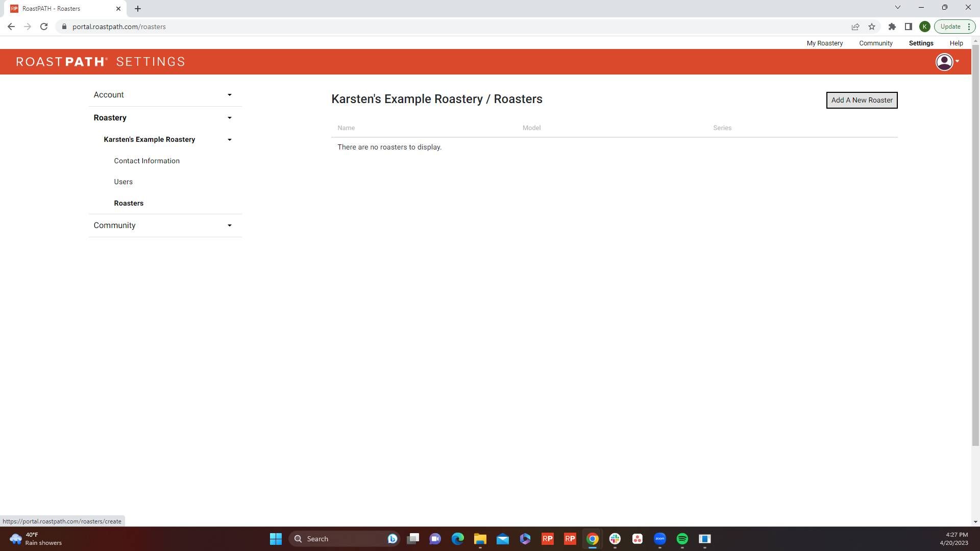Open the weather widget showing Rain showers

[36, 539]
